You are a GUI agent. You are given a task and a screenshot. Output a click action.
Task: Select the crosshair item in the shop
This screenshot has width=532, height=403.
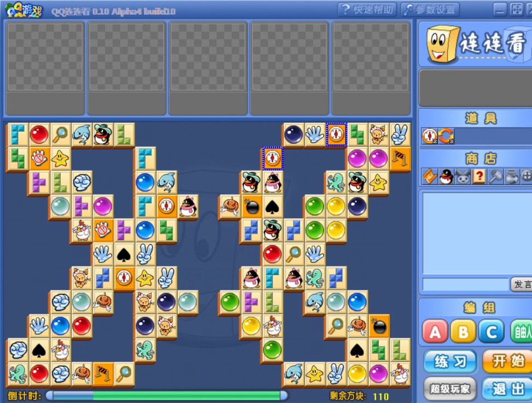[525, 176]
